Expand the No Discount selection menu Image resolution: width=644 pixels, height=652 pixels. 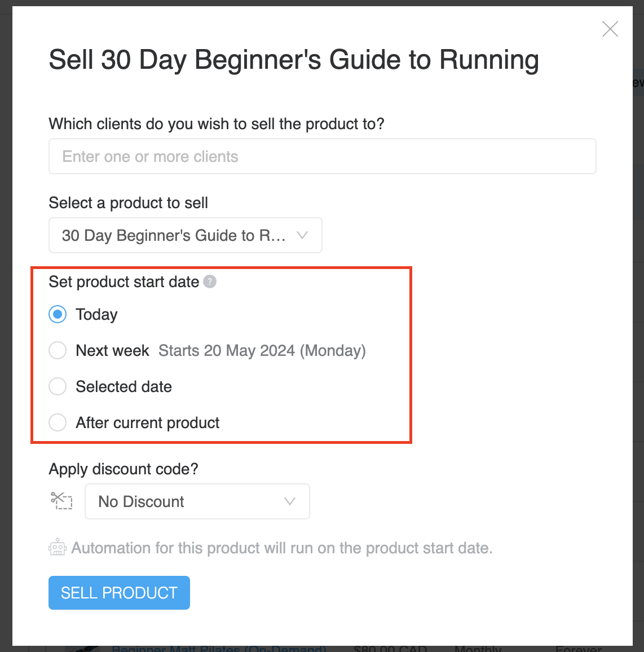[197, 501]
